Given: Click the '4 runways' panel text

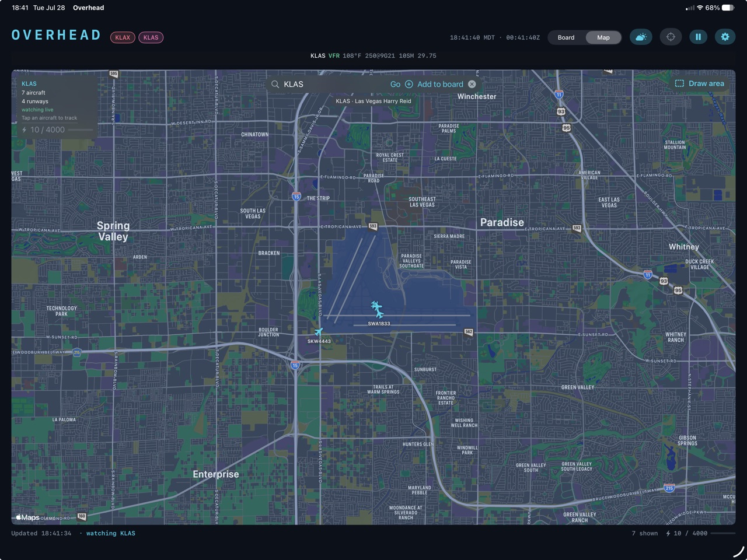Looking at the screenshot, I should tap(35, 101).
